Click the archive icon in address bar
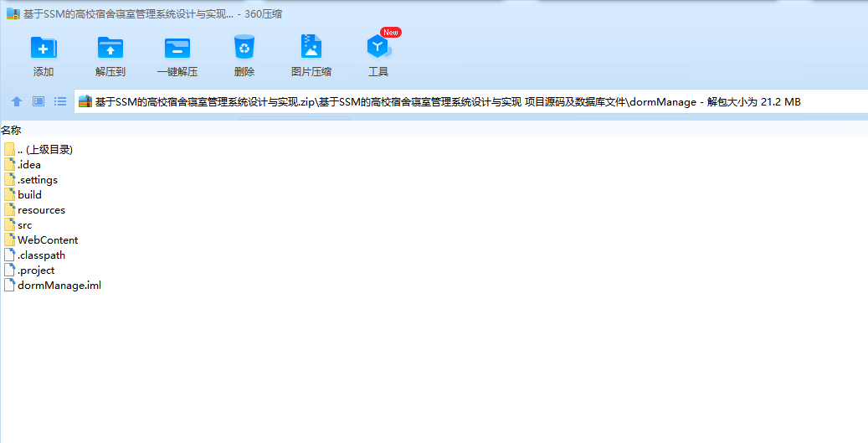868x443 pixels. pos(85,101)
